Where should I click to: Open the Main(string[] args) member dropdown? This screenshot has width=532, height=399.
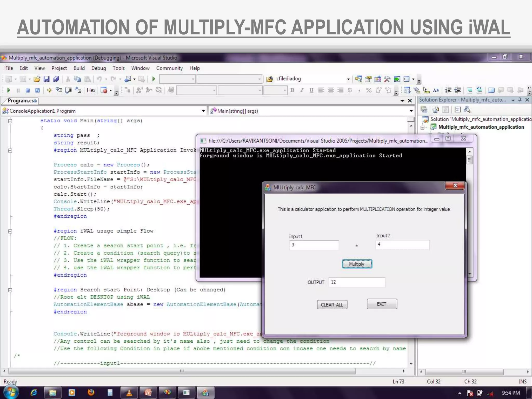coord(411,111)
